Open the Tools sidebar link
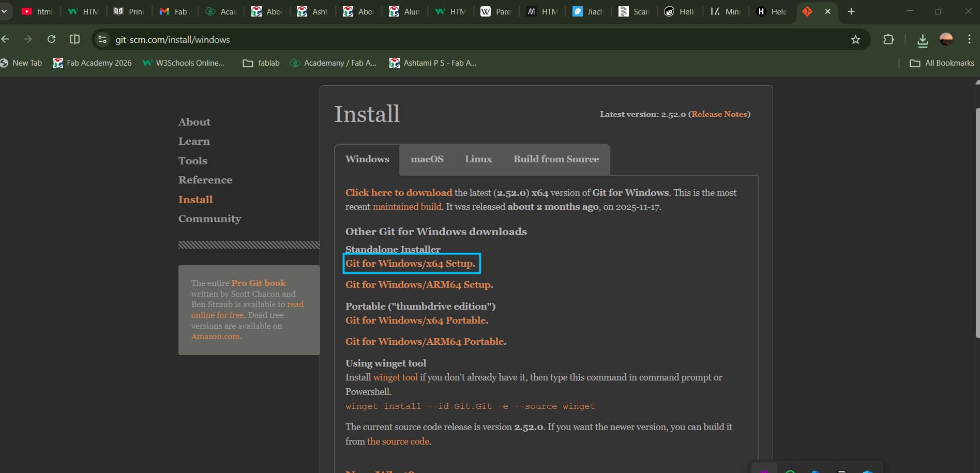The height and width of the screenshot is (473, 980). coord(193,161)
